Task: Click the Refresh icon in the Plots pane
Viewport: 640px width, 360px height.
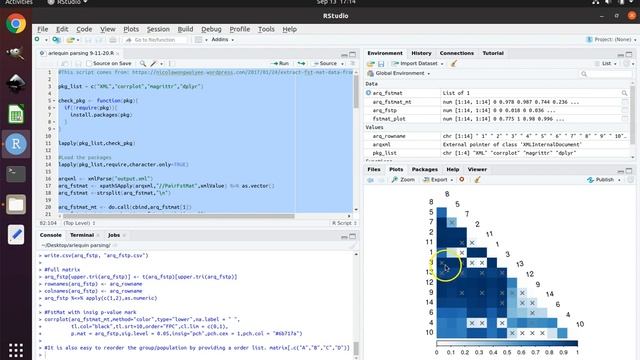Action: pos(631,180)
